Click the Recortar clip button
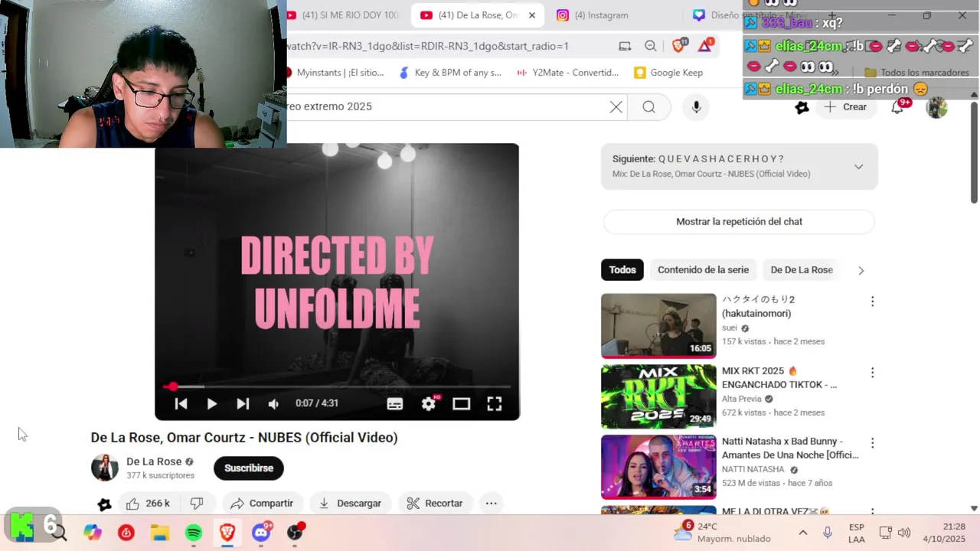The height and width of the screenshot is (551, 980). point(435,503)
